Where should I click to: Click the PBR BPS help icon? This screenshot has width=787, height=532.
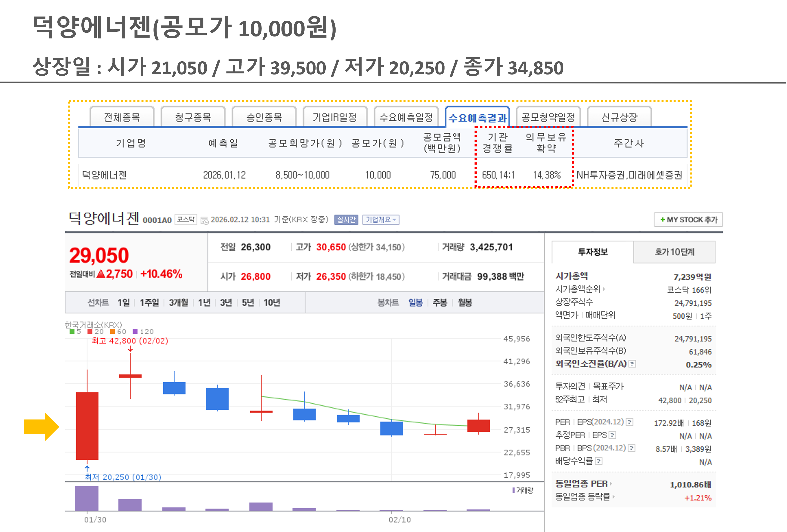click(631, 448)
